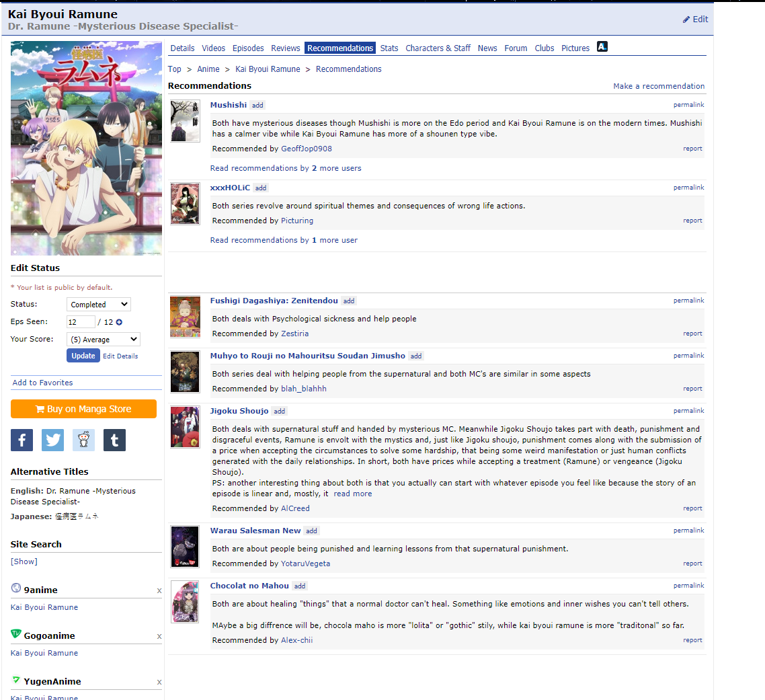This screenshot has width=765, height=700.
Task: Share page on Twitter icon
Action: [52, 440]
